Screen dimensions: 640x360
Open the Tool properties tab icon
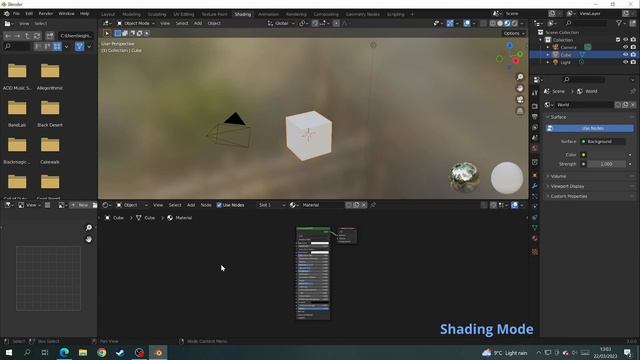coord(535,93)
